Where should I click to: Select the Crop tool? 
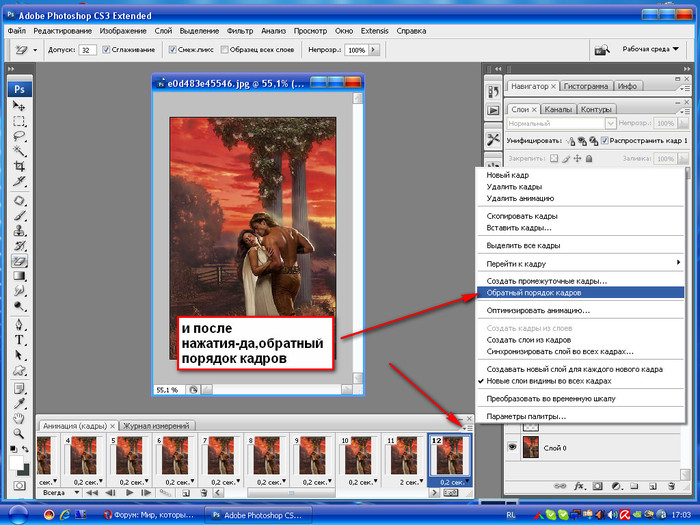click(19, 166)
